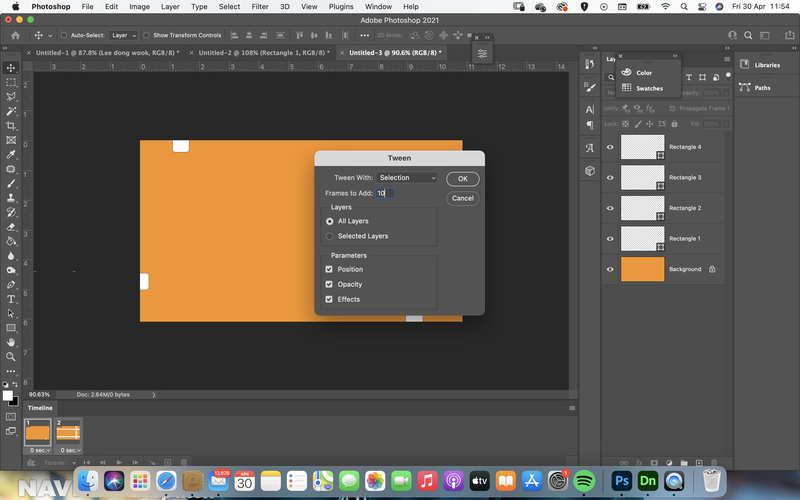Select the Horizontal Type tool
This screenshot has height=500, width=800.
[11, 299]
